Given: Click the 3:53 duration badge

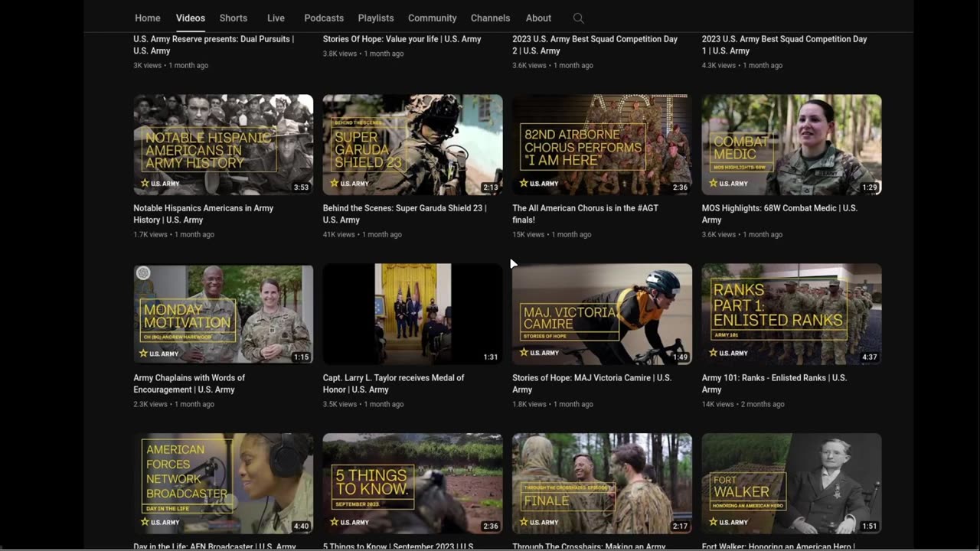Looking at the screenshot, I should [301, 187].
